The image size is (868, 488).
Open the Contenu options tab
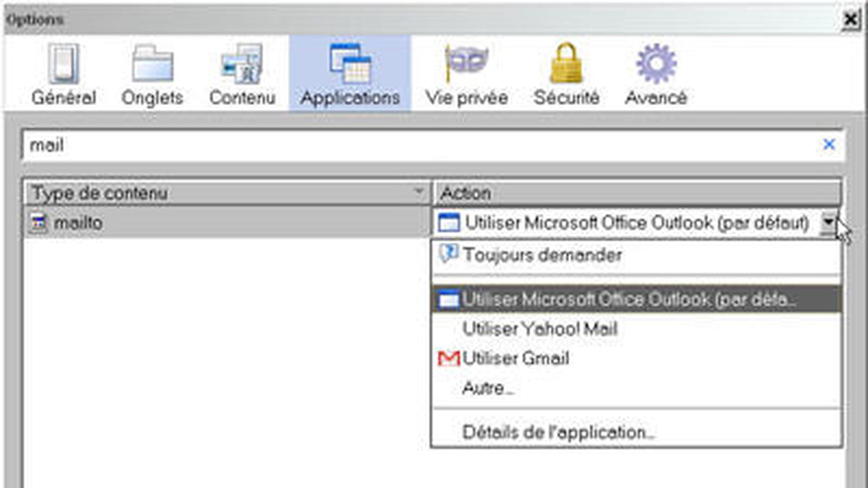pos(242,74)
